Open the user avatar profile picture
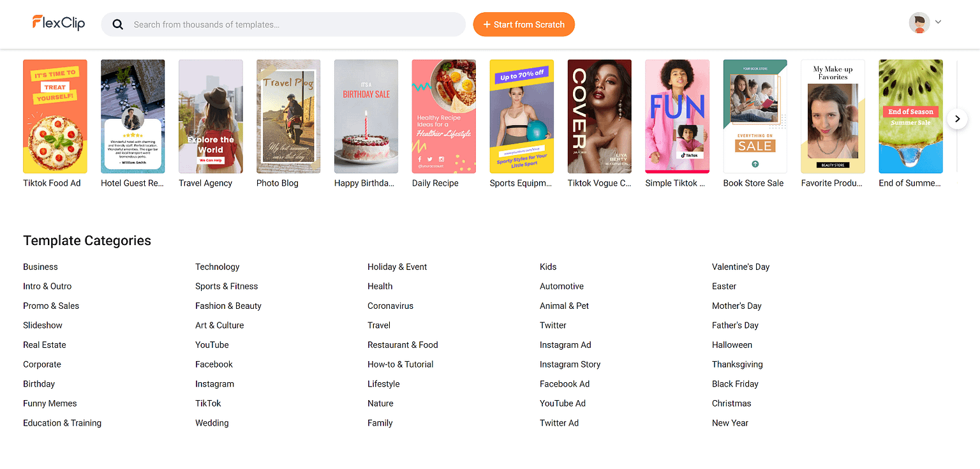This screenshot has width=980, height=469. [919, 22]
